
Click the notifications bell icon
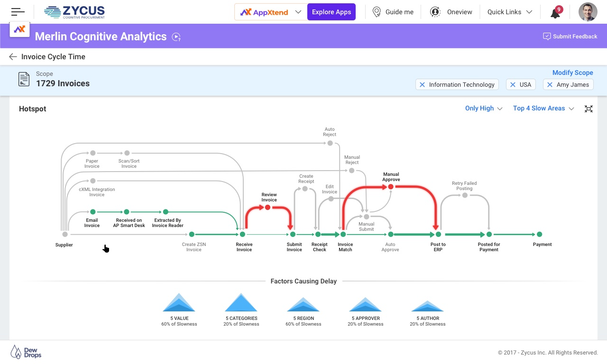pyautogui.click(x=555, y=13)
